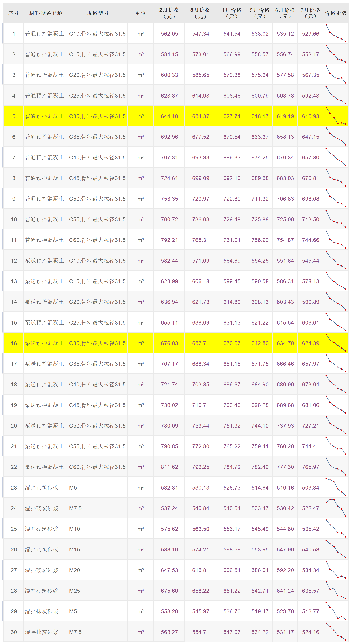Click material name 普通预拌混凝土 in row 8
Screen dimensions: 351x644
44,178
